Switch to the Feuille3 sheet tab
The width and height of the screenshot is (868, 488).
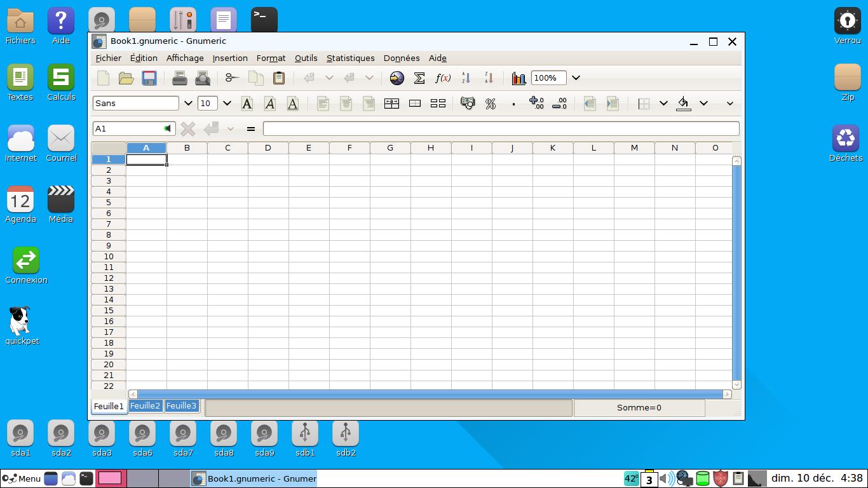click(181, 405)
